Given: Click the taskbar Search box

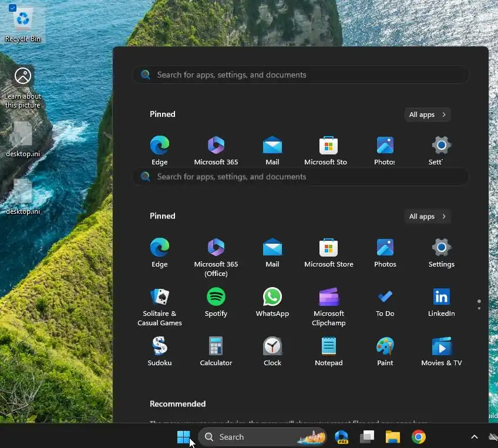Looking at the screenshot, I should pos(263,437).
